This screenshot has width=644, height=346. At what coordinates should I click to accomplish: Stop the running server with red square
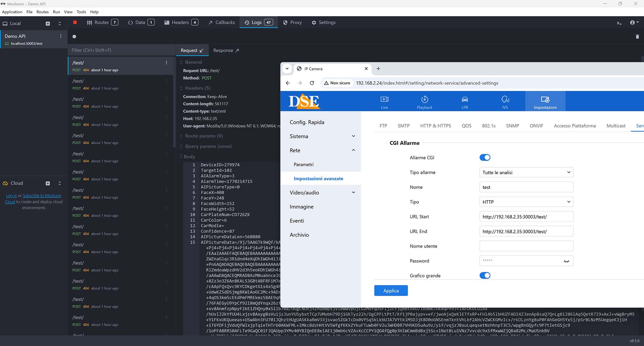[75, 23]
